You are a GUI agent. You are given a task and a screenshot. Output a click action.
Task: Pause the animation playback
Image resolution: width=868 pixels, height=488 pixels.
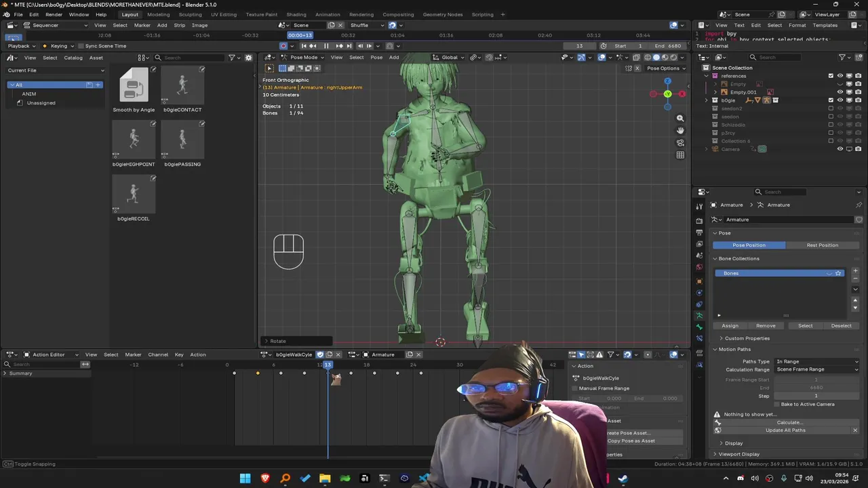point(326,46)
